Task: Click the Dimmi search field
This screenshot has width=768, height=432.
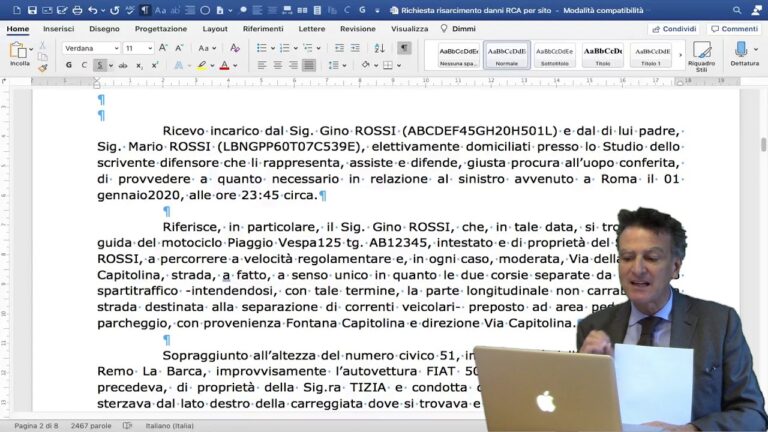Action: click(x=458, y=29)
